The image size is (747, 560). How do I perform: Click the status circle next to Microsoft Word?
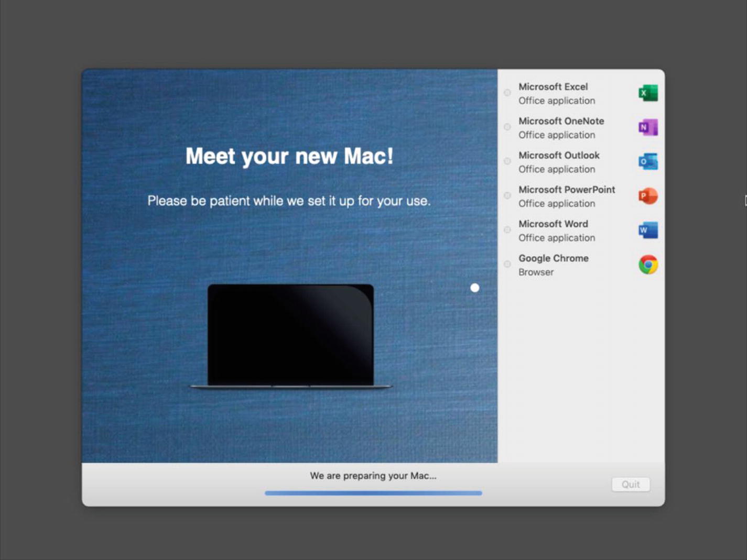507,229
